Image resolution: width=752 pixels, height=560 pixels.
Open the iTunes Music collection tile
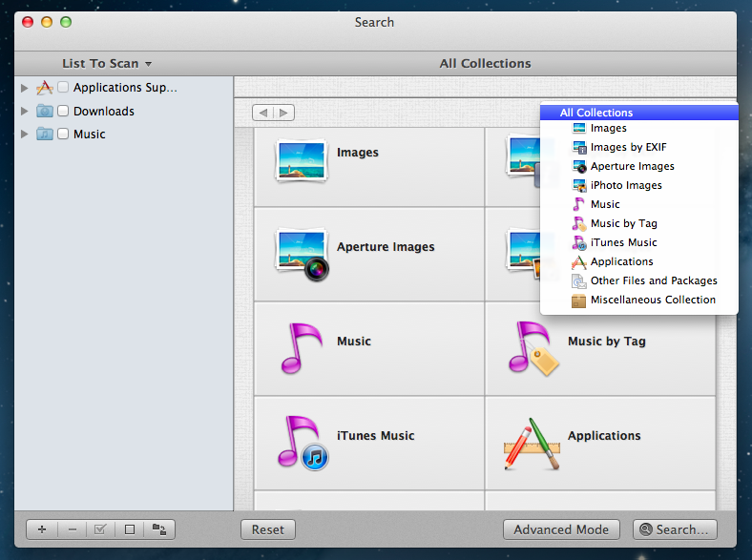coord(368,443)
